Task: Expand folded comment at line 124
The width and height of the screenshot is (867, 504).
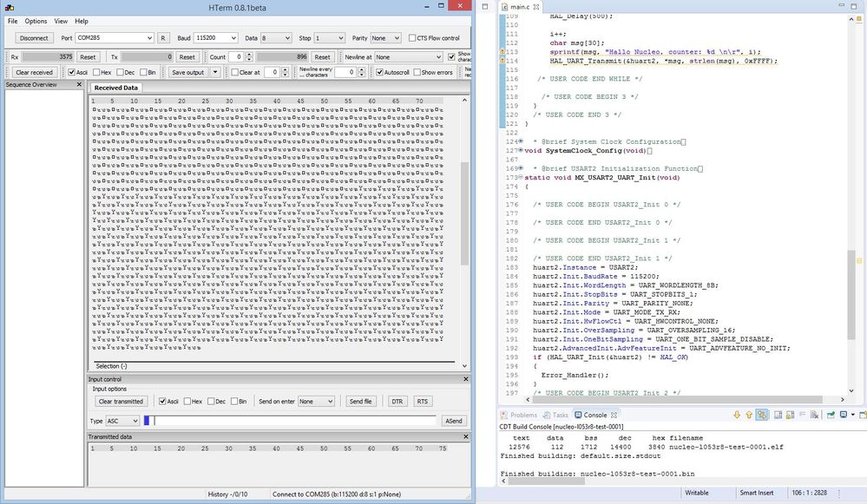Action: pyautogui.click(x=521, y=141)
